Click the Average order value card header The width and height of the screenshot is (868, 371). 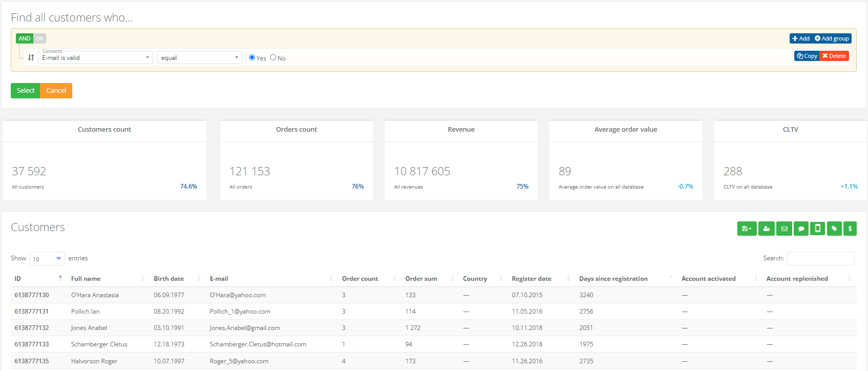[626, 130]
